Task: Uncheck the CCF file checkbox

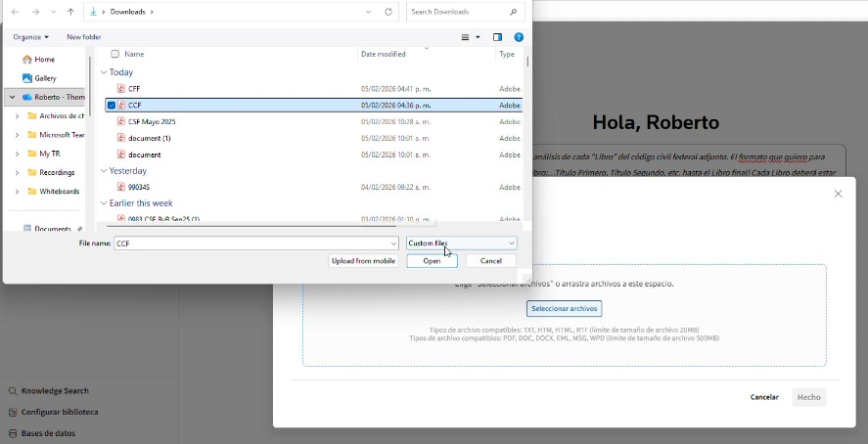Action: coord(112,105)
